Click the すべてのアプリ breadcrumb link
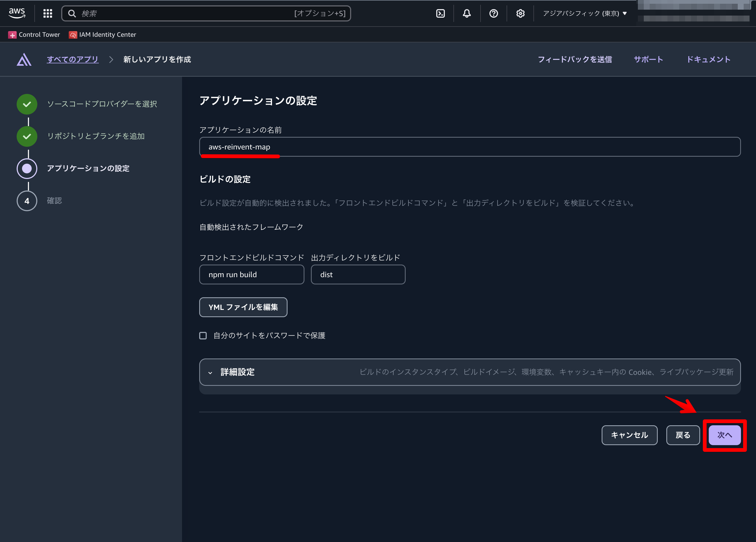The image size is (756, 542). click(x=72, y=59)
